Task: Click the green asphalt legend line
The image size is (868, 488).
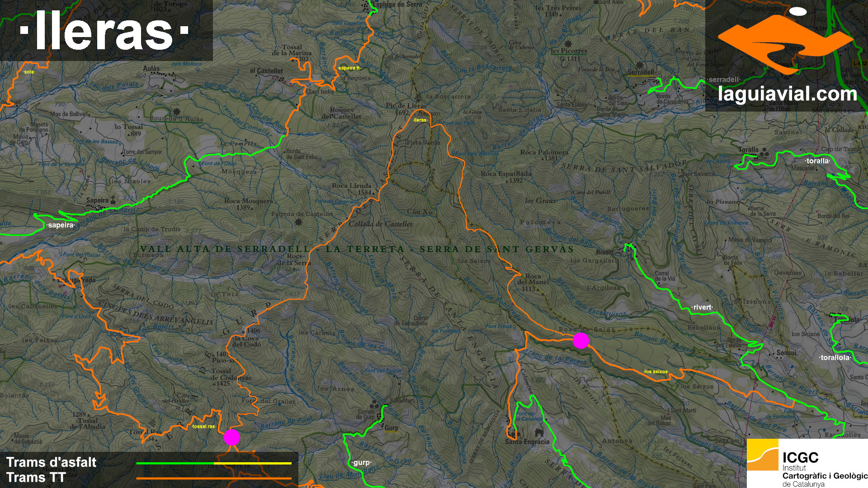Action: [175, 463]
